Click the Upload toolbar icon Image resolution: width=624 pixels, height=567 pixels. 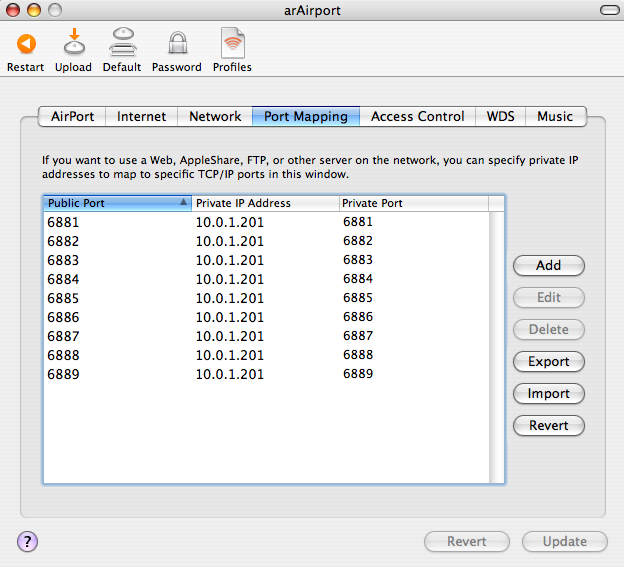(x=74, y=41)
